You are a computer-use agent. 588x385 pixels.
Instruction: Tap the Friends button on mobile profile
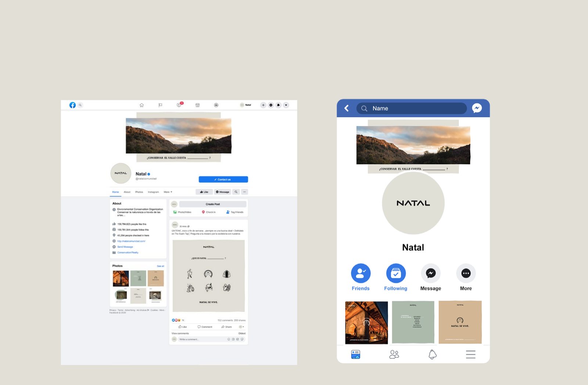click(x=361, y=277)
